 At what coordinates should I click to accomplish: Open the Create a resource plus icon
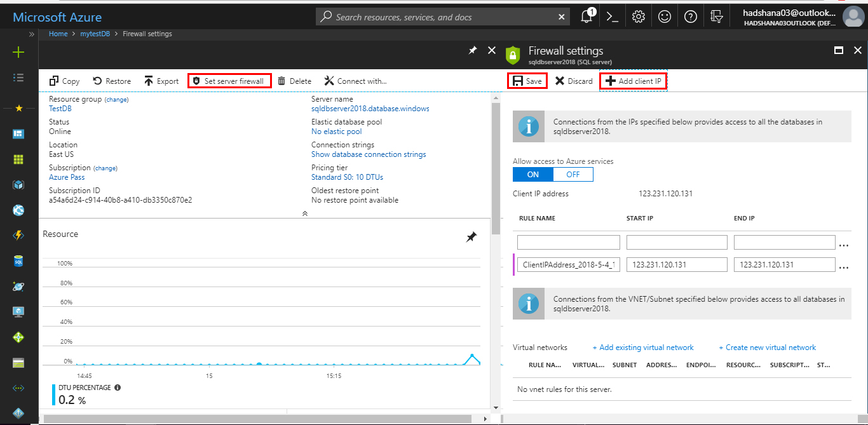click(x=18, y=52)
